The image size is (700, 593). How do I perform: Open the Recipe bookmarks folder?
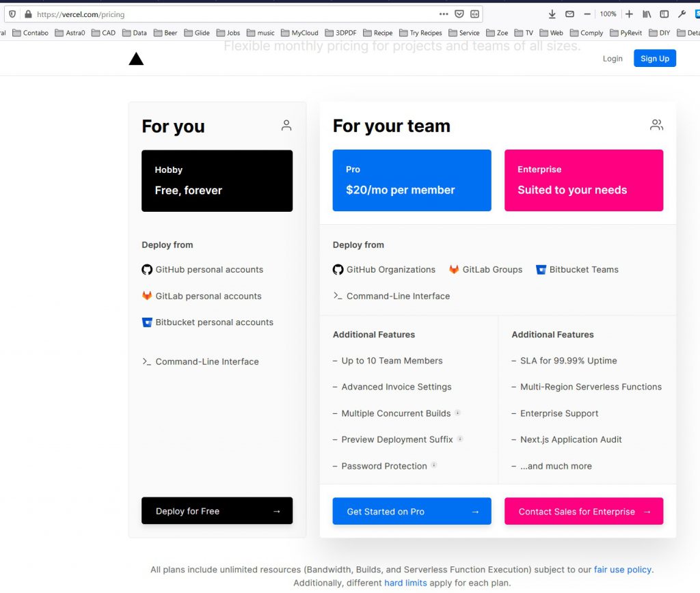coord(377,33)
